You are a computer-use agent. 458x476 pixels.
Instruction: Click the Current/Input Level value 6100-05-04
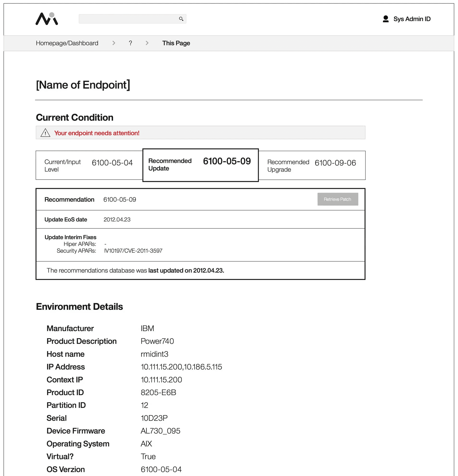click(x=112, y=162)
